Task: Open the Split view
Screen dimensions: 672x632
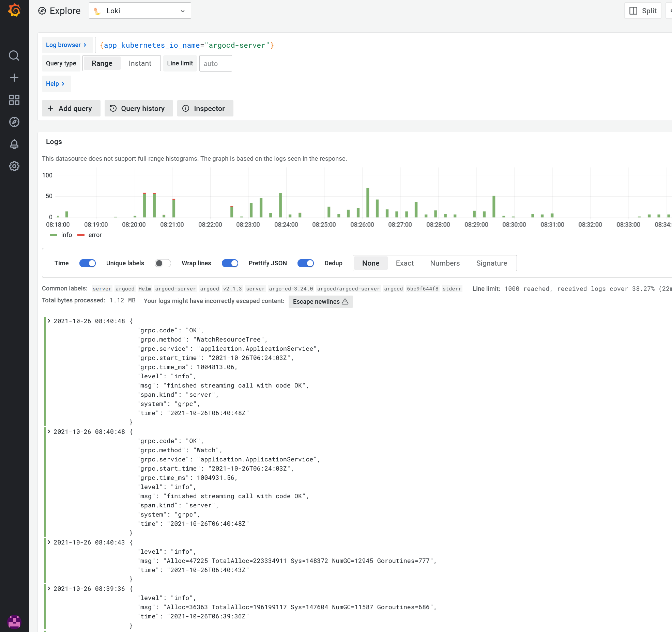Action: 643,10
